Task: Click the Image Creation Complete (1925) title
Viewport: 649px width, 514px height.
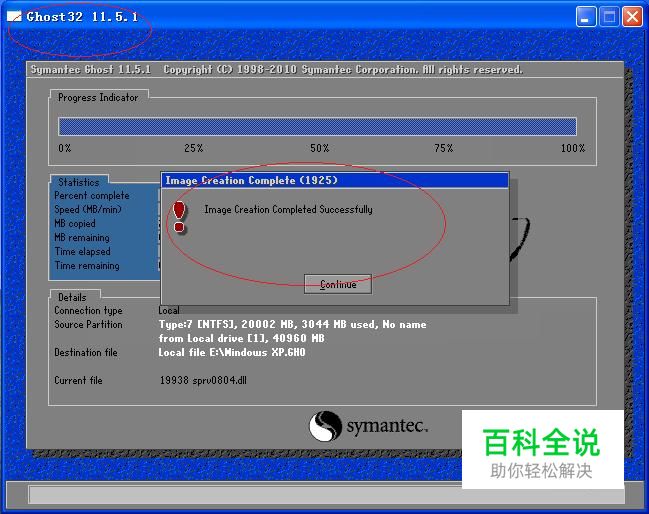Action: tap(252, 180)
